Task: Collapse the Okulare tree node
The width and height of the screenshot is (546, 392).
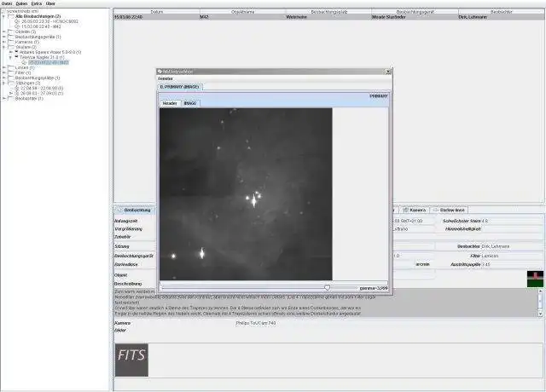Action: point(3,47)
